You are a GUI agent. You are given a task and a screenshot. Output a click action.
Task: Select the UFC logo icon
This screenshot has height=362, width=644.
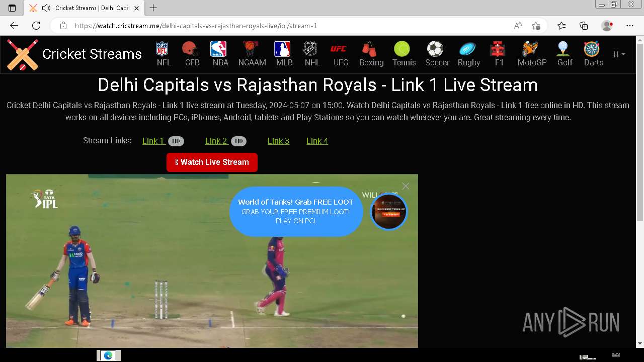339,49
